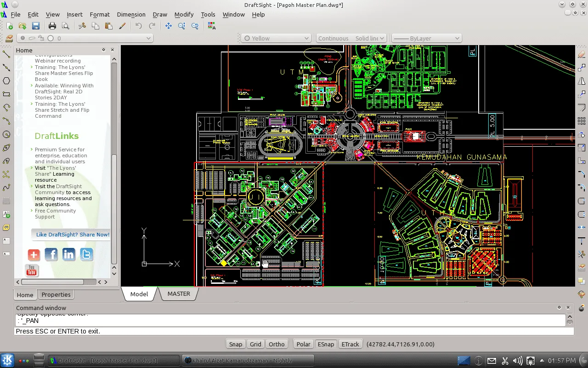Toggle ETrack entity tracking
The image size is (588, 368).
click(x=351, y=344)
